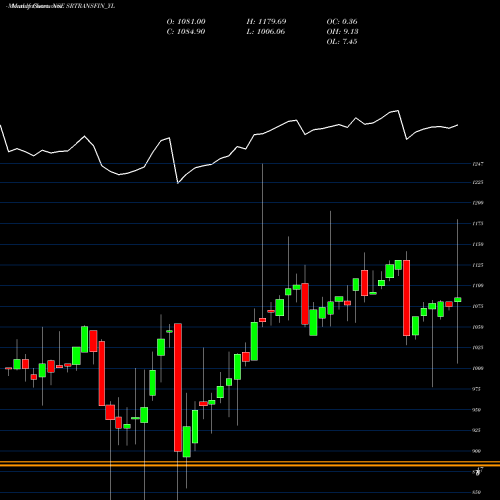Click the 900 price axis label
500x500 pixels.
tap(477, 451)
